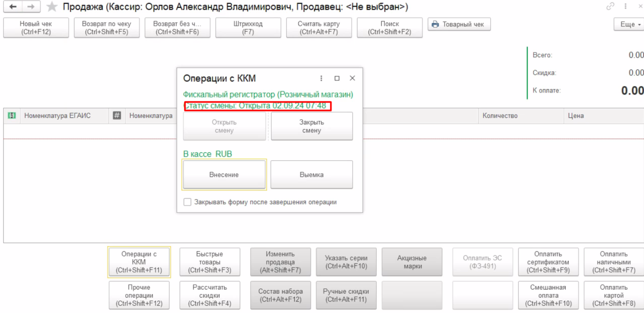Viewport: 644px width, 313px height.
Task: Open the Штрихкод (F7) entry
Action: [x=248, y=27]
